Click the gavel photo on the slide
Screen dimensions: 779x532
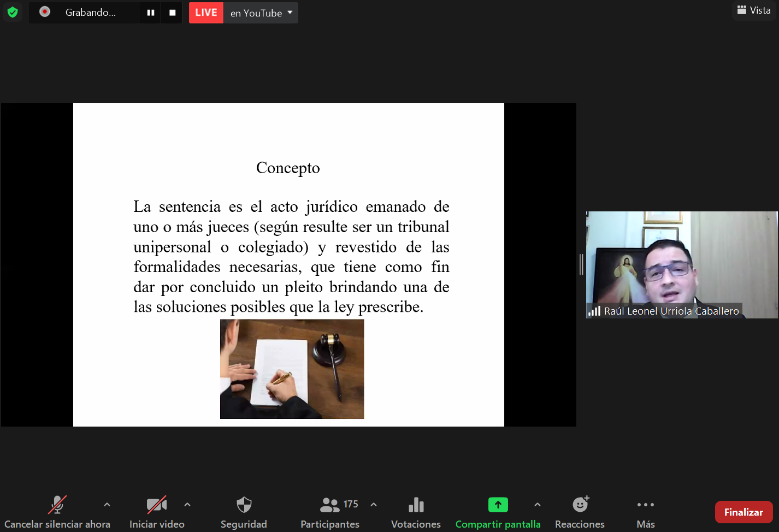pyautogui.click(x=292, y=369)
